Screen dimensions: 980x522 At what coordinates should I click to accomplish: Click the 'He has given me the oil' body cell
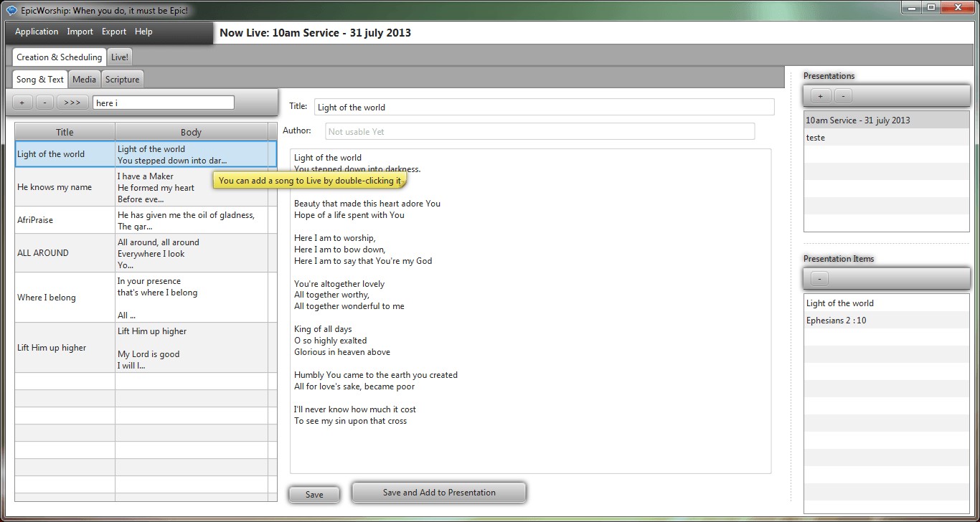(192, 220)
